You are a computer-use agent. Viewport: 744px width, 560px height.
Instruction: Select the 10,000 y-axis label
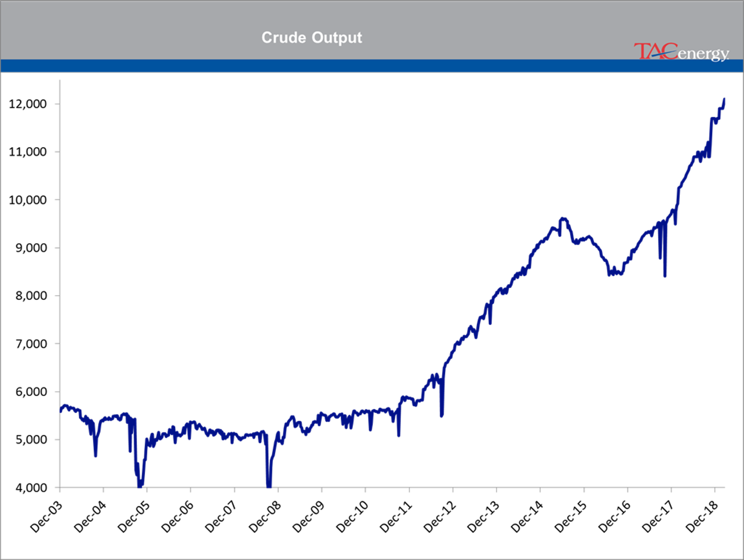pyautogui.click(x=28, y=200)
